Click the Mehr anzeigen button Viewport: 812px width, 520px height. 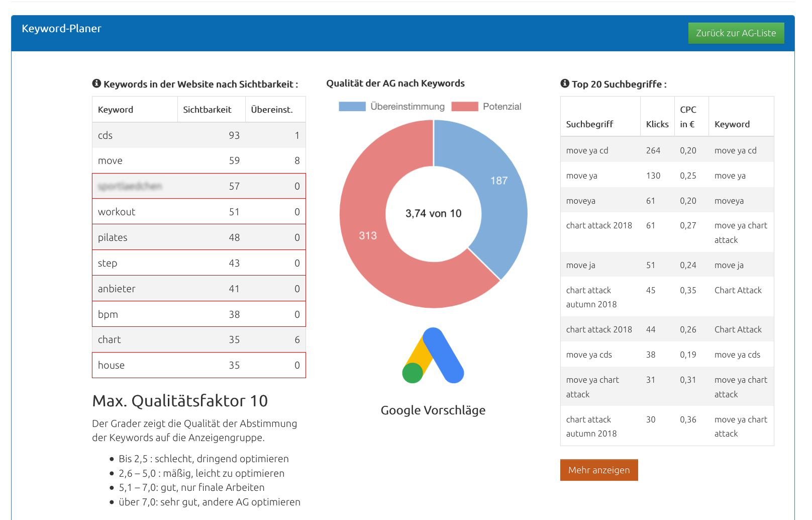pos(599,470)
